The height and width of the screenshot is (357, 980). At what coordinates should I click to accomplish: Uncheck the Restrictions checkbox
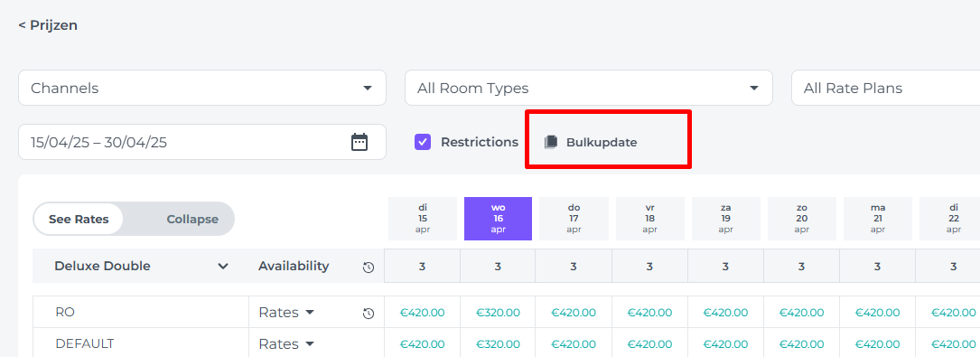423,142
